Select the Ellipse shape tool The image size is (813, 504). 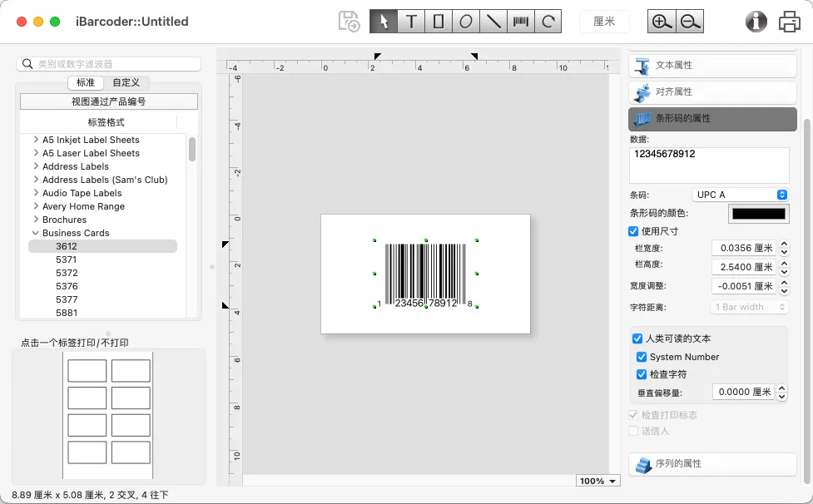466,22
